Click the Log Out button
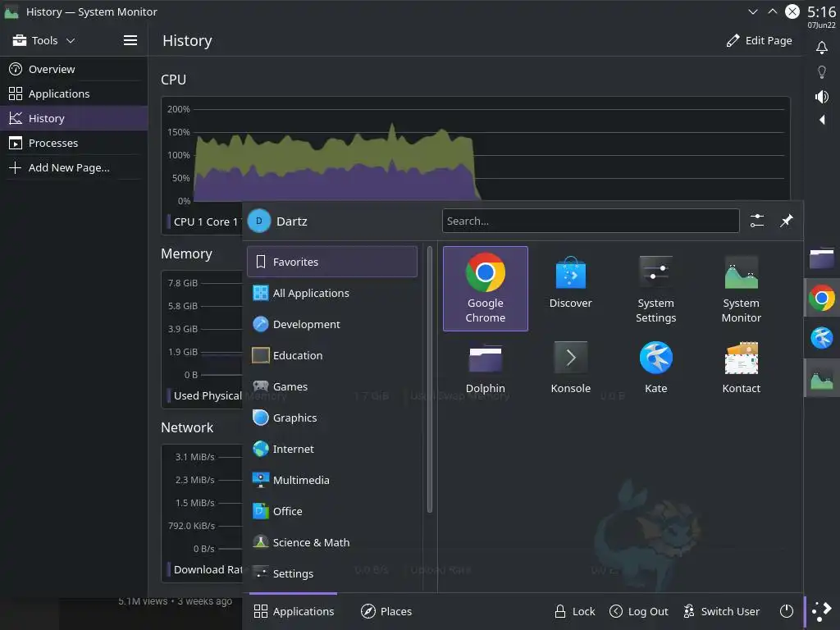 (639, 611)
